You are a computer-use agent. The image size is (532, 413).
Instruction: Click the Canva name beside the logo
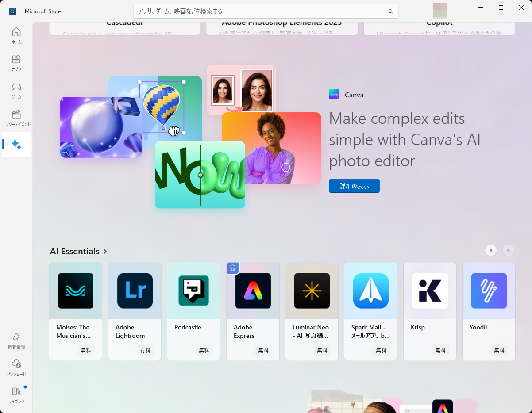click(x=354, y=95)
